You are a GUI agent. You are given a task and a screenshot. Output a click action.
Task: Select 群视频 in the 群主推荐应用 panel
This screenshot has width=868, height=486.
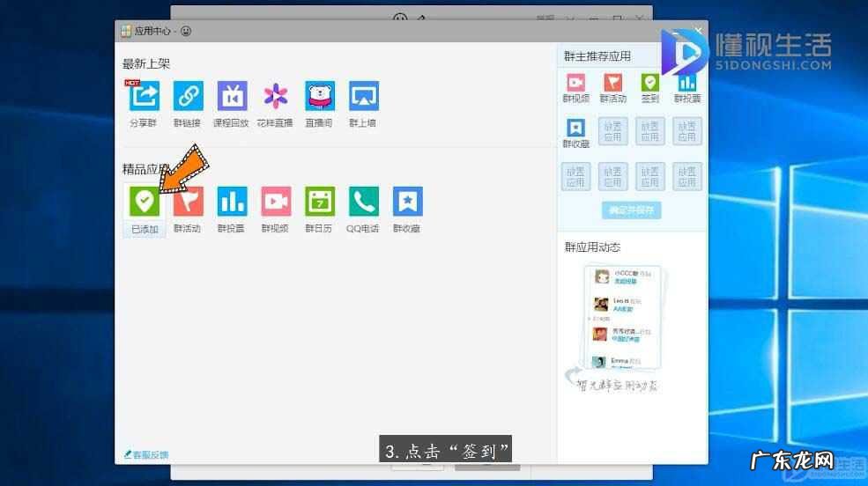(x=575, y=83)
